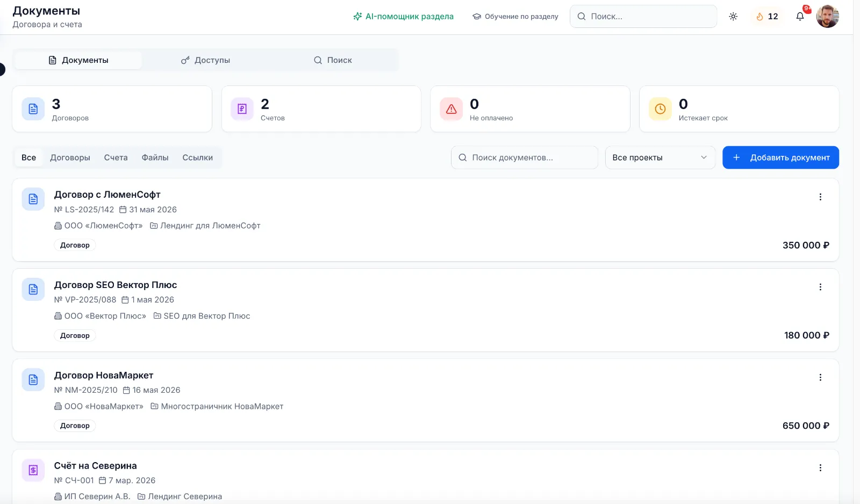Switch to the Поиск tab
The height and width of the screenshot is (504, 860).
pos(333,60)
